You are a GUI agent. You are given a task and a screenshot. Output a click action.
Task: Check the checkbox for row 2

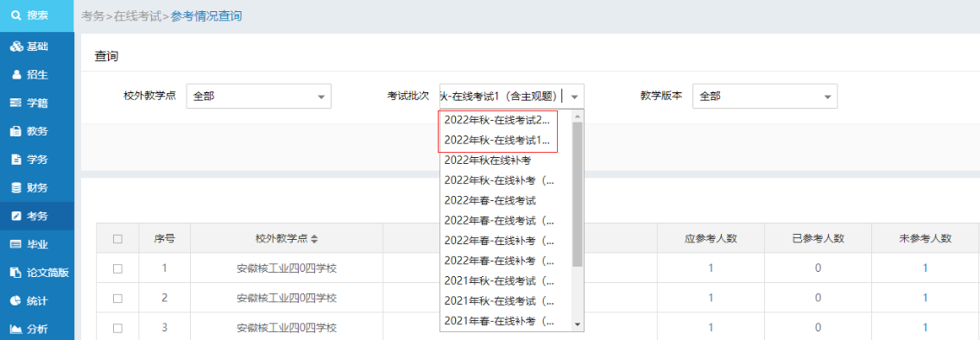pos(117,298)
